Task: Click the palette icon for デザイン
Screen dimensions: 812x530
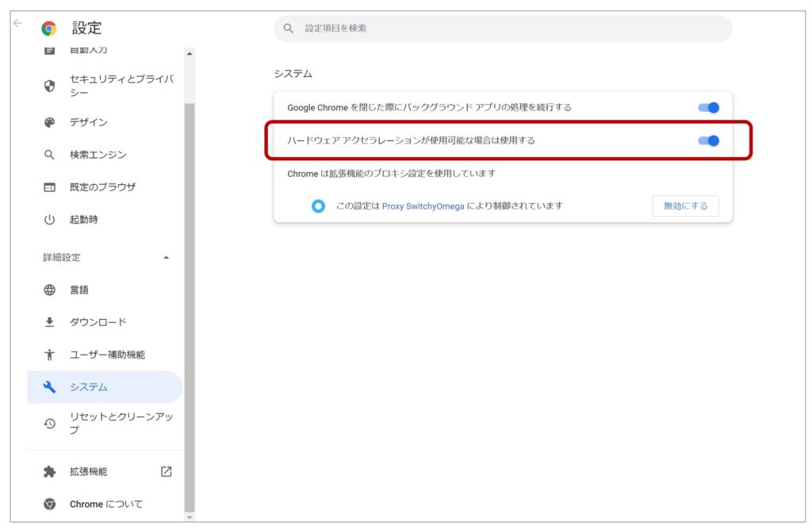Action: point(49,122)
